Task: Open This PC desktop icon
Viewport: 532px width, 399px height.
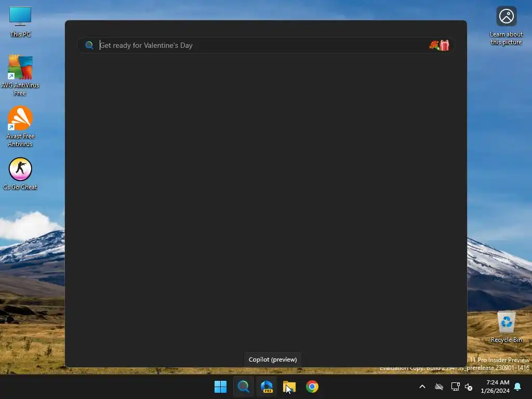Action: [x=20, y=22]
